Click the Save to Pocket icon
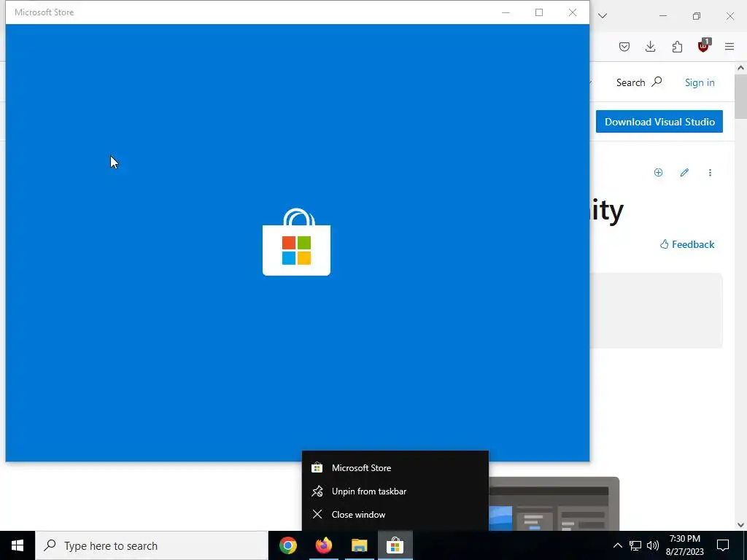The image size is (747, 560). (624, 46)
